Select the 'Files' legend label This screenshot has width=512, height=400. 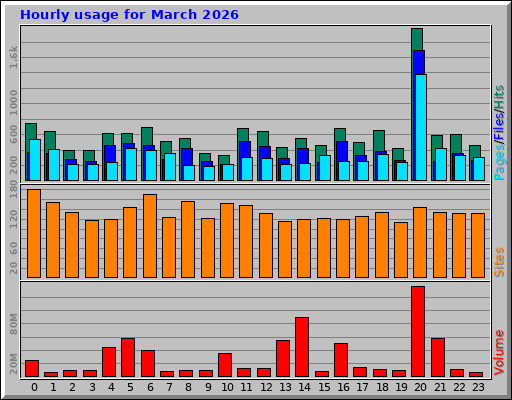[499, 127]
